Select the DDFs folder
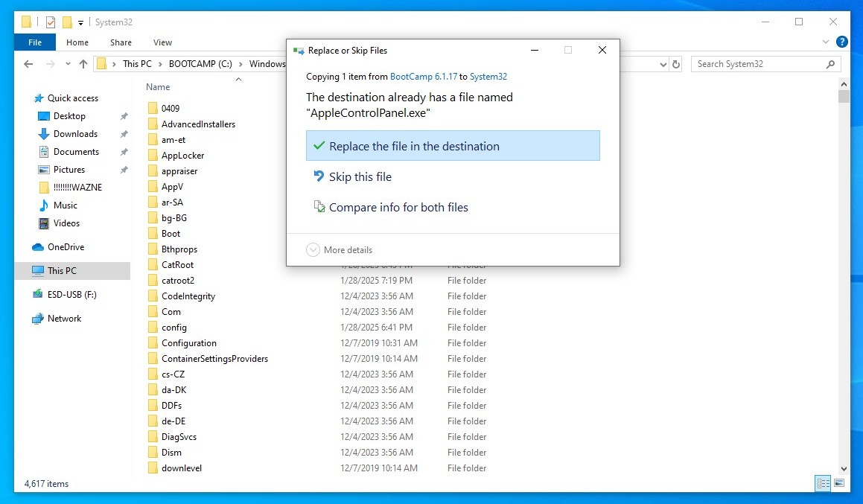Image resolution: width=863 pixels, height=504 pixels. (x=171, y=406)
